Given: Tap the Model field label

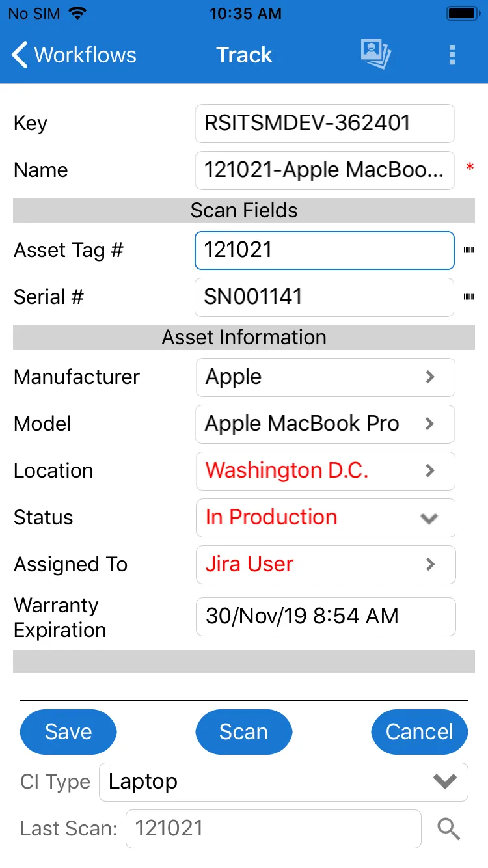Looking at the screenshot, I should pyautogui.click(x=42, y=424).
